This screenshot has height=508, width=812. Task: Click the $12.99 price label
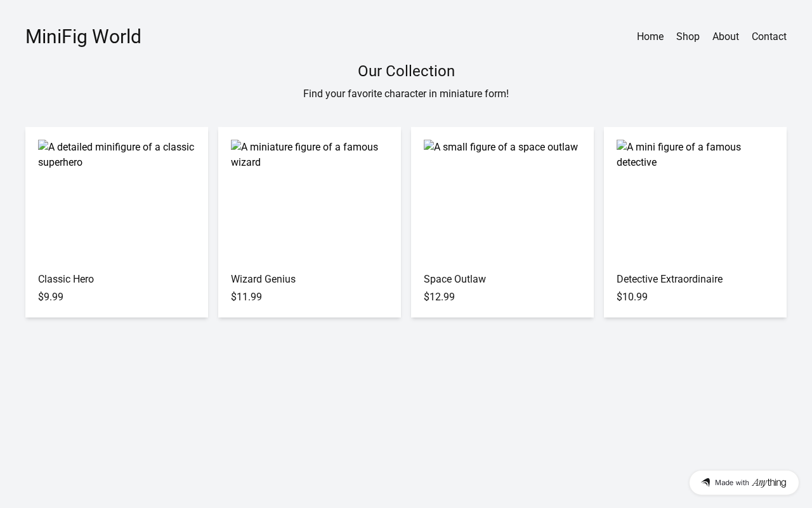click(439, 297)
